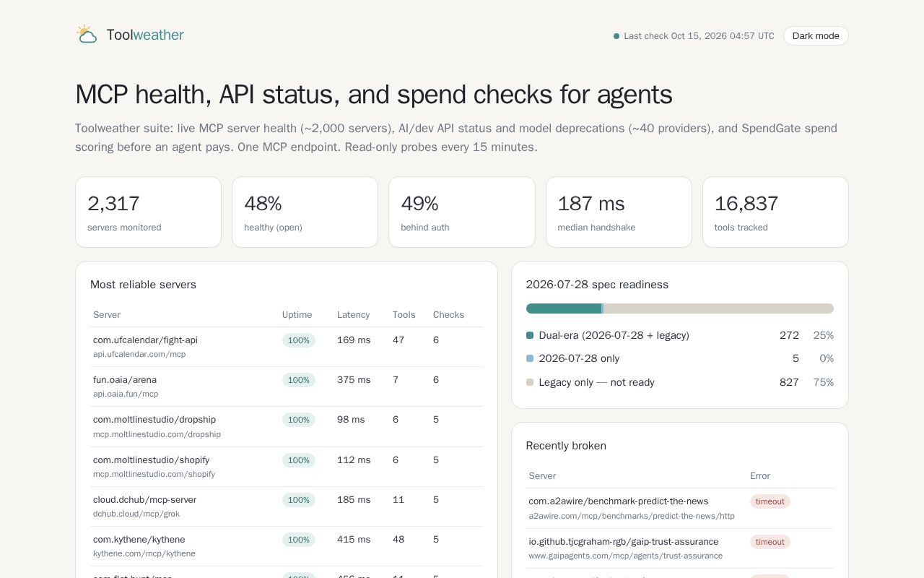Open the Toolweather brand name link
This screenshot has width=924, height=578.
coord(145,35)
